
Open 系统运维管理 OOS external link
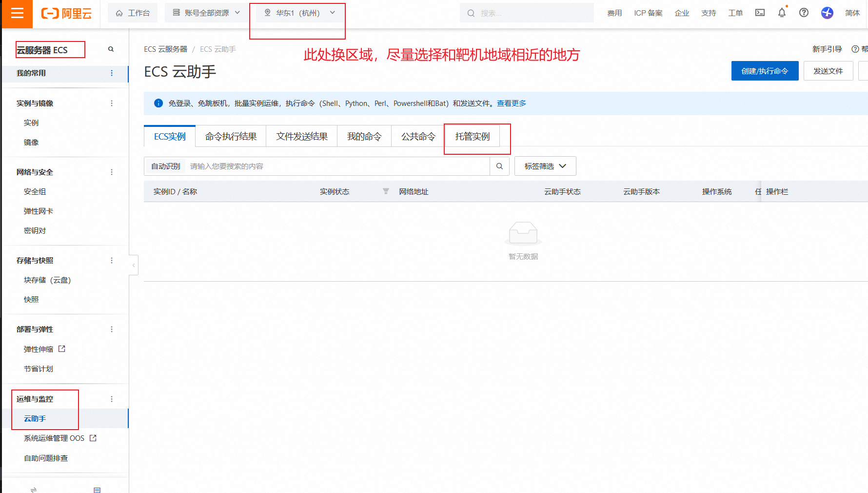point(60,438)
